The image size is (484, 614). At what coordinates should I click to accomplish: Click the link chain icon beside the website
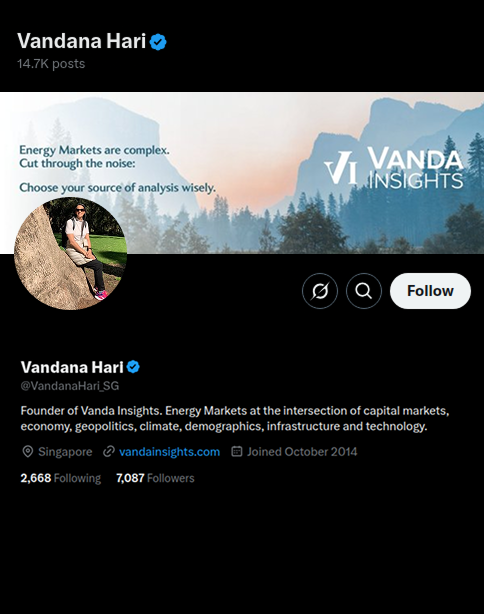click(108, 451)
